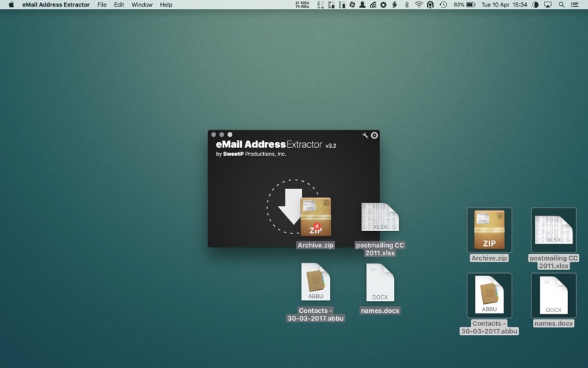
Task: Select Archive.zip icon inside the app window
Action: (315, 217)
